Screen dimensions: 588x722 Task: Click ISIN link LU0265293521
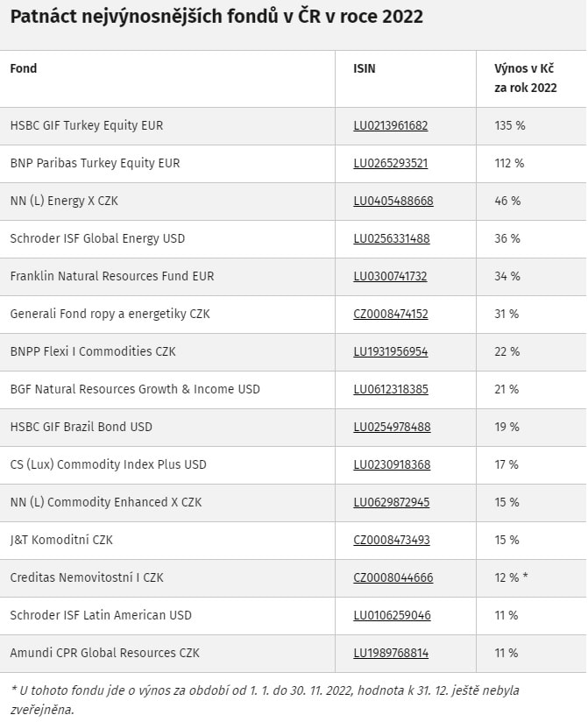[391, 164]
